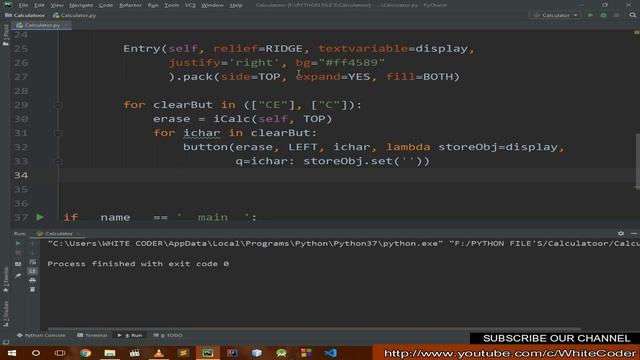This screenshot has width=640, height=360.
Task: Open File Explorer from the taskbar
Action: click(110, 353)
